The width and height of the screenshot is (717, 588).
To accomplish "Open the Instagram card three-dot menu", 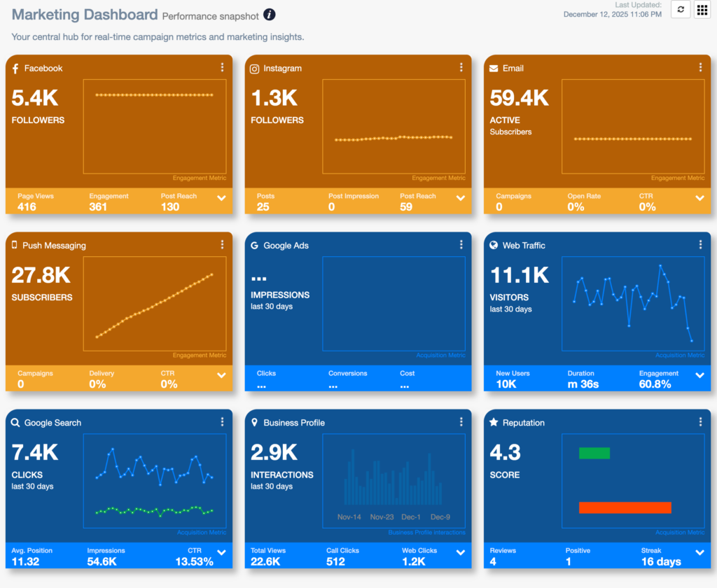I will [461, 67].
